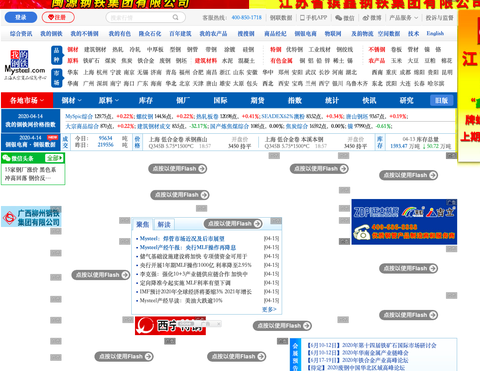Click the search magnifier icon

coord(175,17)
